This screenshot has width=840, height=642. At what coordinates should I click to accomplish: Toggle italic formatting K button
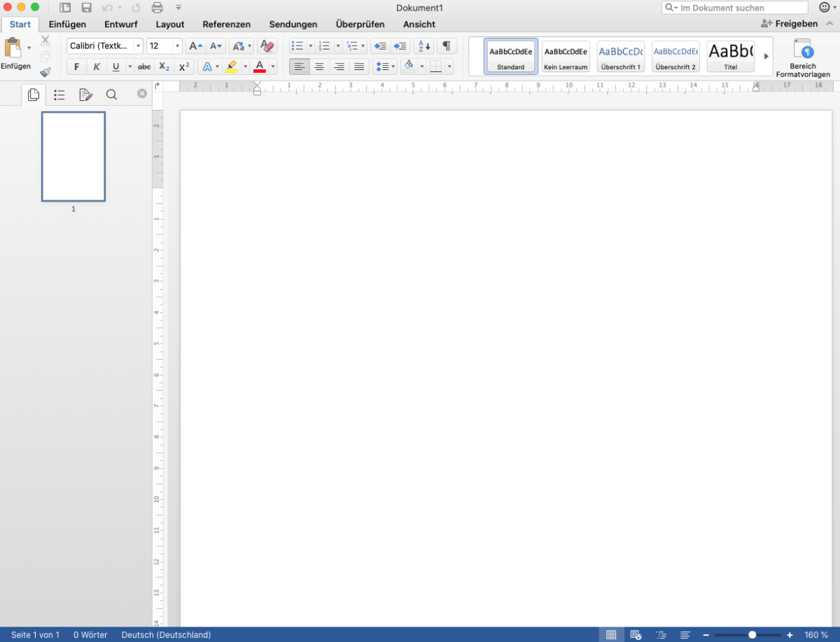(97, 67)
